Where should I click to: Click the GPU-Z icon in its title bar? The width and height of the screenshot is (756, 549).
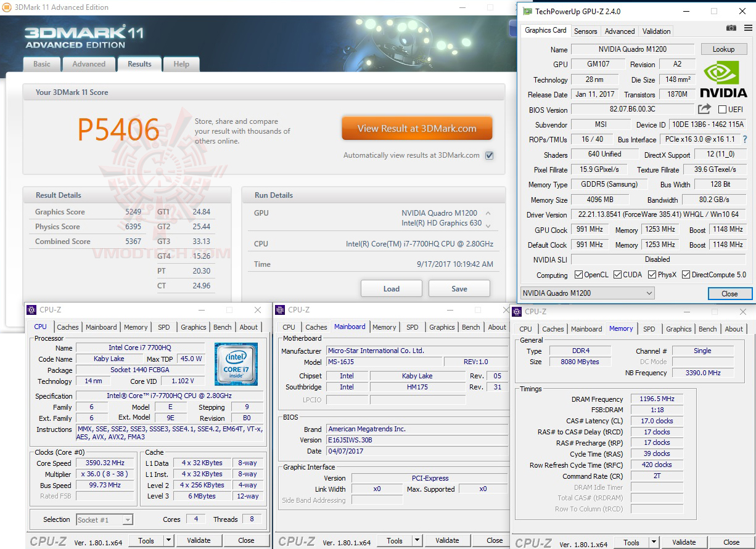point(527,11)
